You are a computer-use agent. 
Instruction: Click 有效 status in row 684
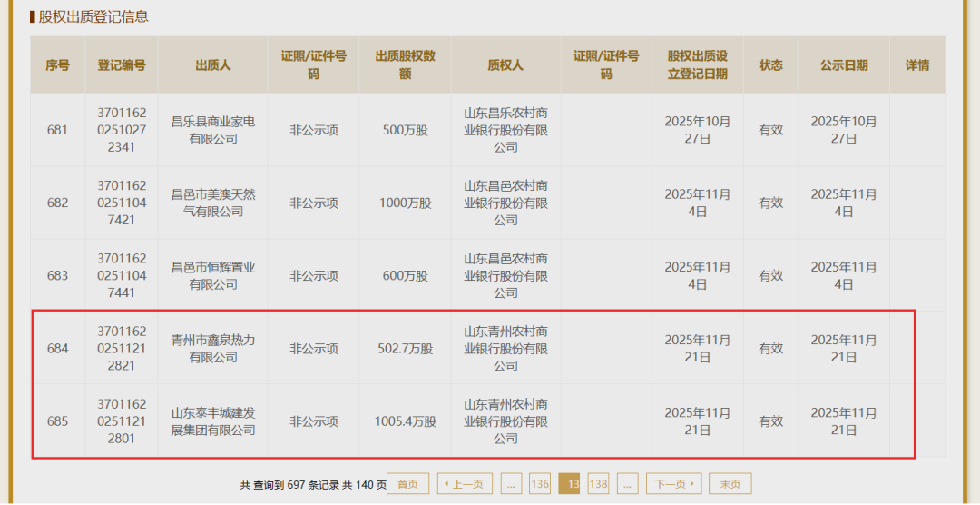(x=770, y=348)
